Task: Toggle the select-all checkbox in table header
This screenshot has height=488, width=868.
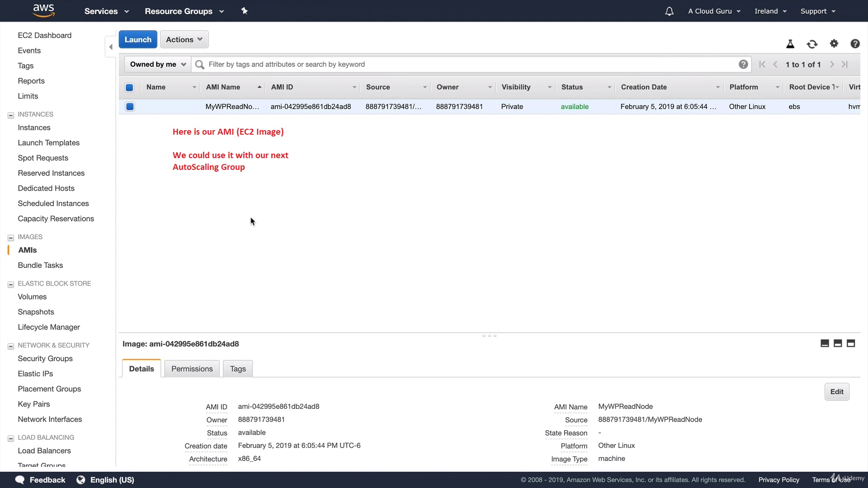Action: point(129,87)
